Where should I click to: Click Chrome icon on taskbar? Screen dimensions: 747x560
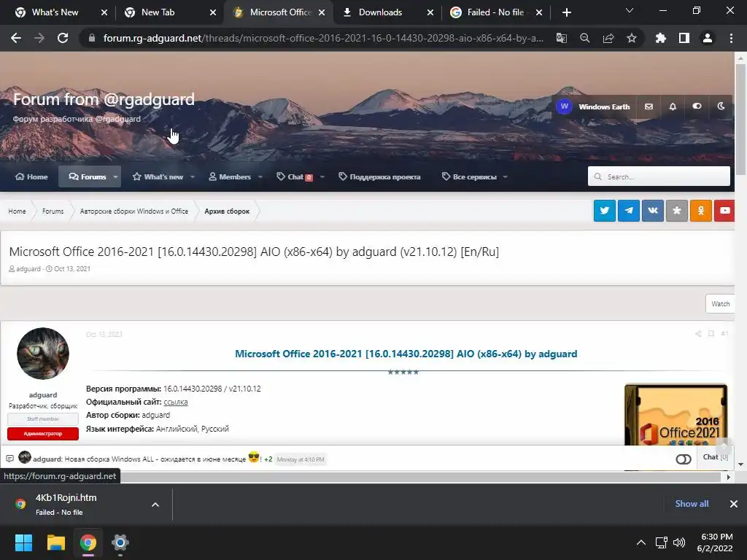pyautogui.click(x=88, y=542)
